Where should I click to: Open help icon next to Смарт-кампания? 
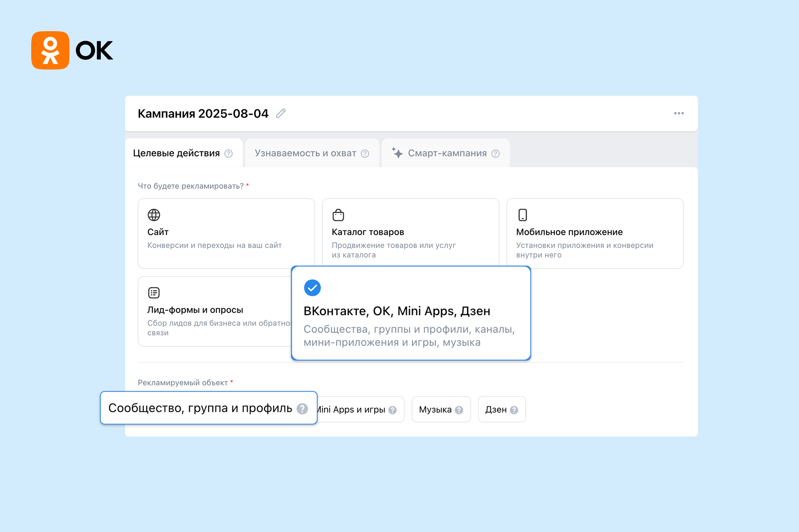tap(496, 154)
